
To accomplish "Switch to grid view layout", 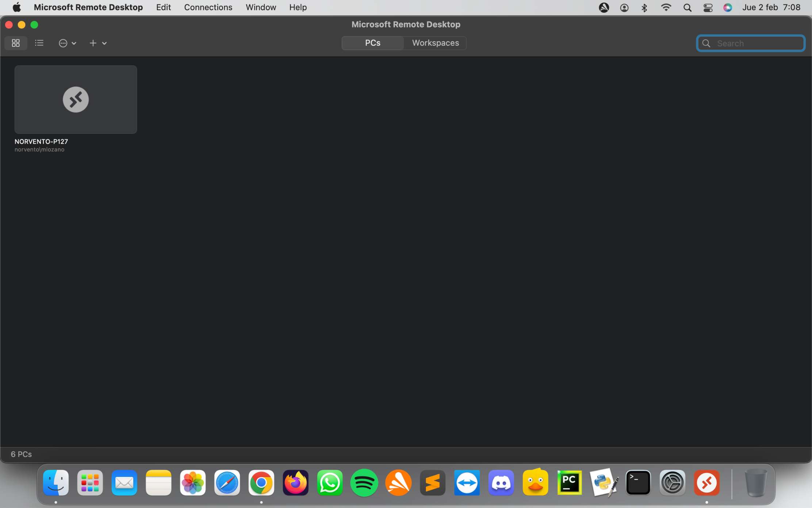I will 16,43.
